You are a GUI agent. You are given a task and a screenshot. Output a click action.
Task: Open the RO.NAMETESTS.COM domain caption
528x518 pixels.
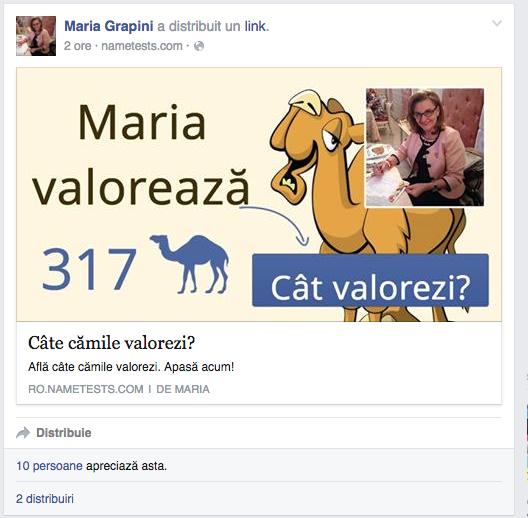[86, 389]
